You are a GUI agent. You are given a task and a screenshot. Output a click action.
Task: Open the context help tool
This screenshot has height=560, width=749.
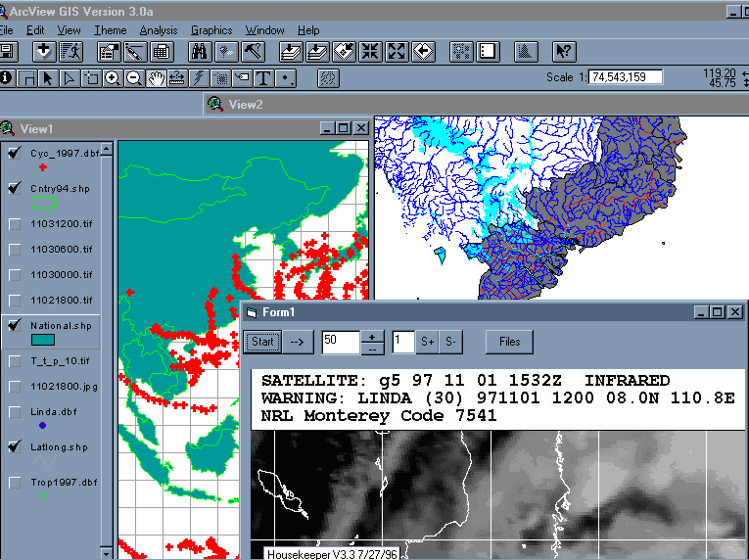[x=564, y=52]
